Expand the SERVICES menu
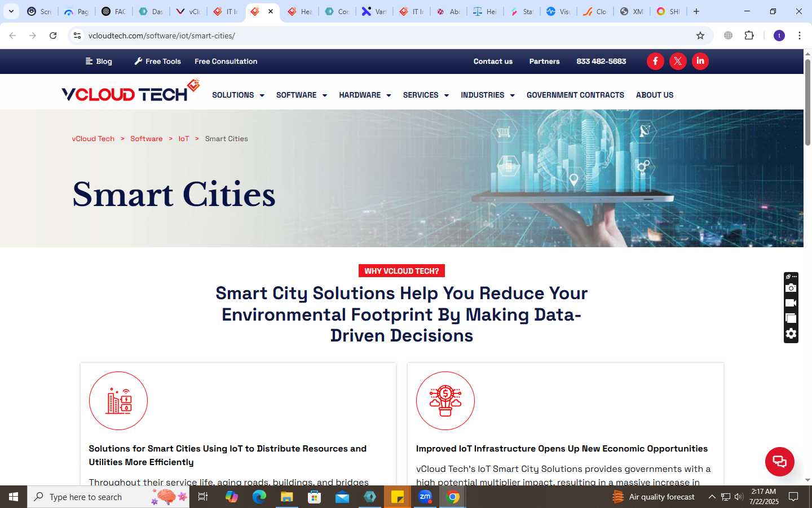The image size is (812, 508). 426,95
